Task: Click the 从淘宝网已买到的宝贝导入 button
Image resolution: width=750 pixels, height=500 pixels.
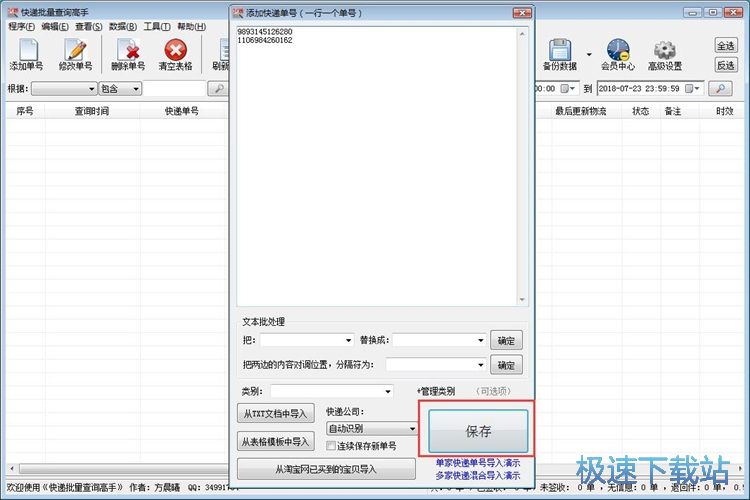Action: pos(326,469)
